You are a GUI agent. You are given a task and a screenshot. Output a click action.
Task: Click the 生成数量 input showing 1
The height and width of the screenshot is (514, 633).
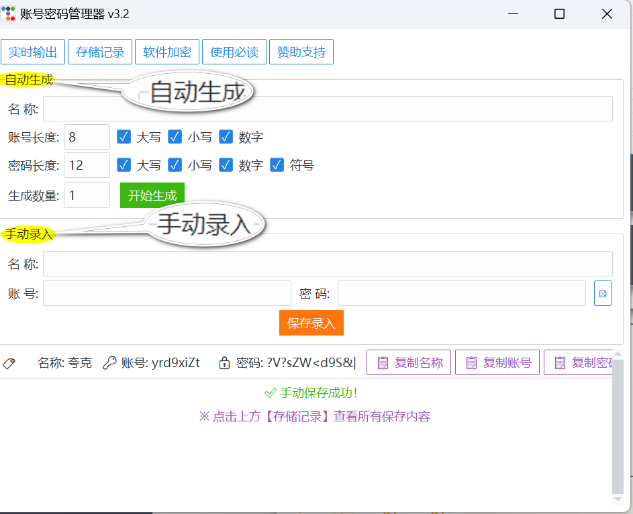pyautogui.click(x=87, y=195)
